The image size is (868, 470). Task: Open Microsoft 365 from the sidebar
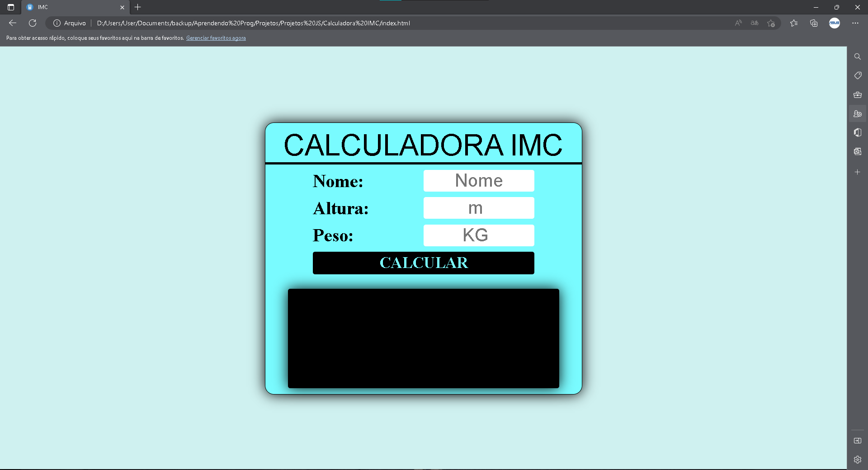click(x=858, y=132)
